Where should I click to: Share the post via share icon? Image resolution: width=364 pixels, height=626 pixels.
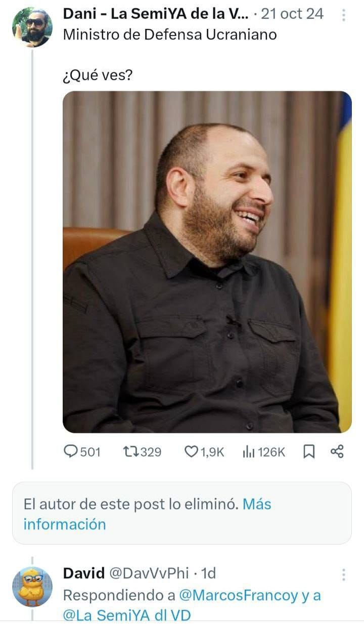(x=337, y=451)
